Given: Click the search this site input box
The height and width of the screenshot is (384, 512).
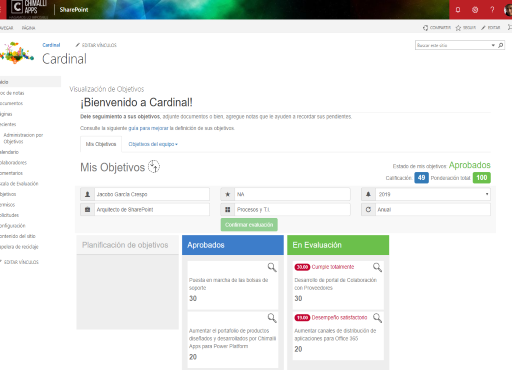Looking at the screenshot, I should (x=452, y=45).
